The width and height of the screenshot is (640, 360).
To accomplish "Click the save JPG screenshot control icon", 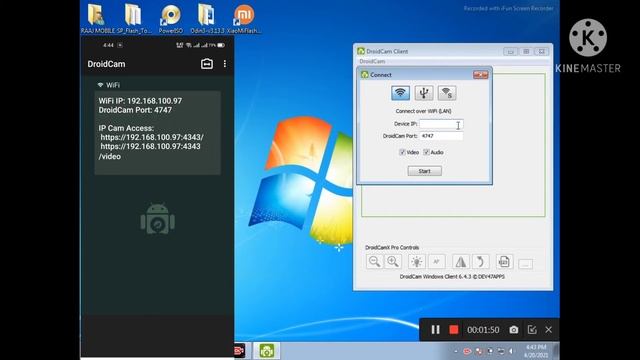I will click(504, 262).
